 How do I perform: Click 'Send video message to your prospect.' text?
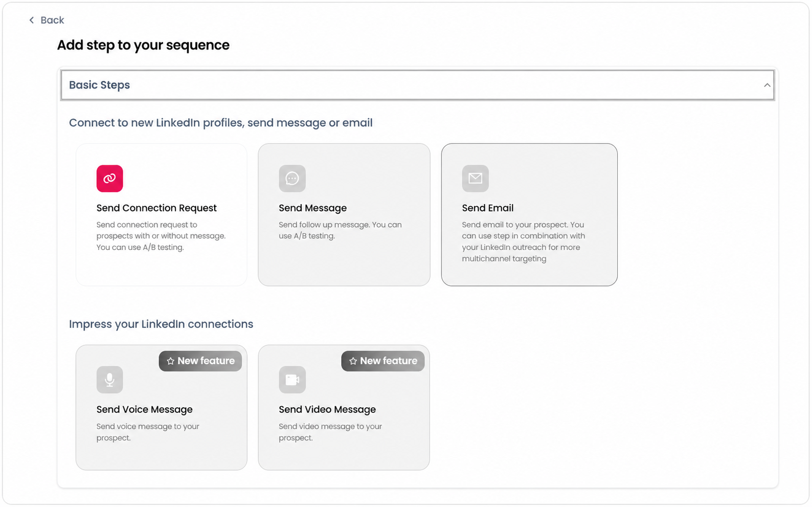pyautogui.click(x=330, y=432)
